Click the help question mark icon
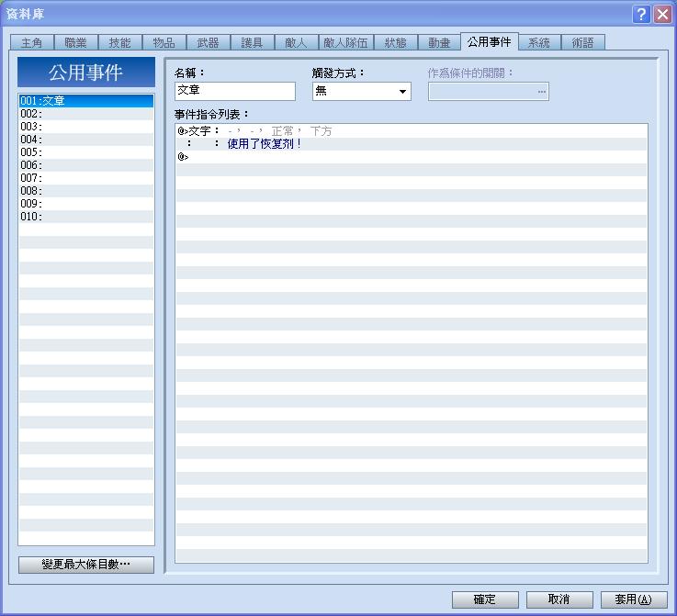677x616 pixels. [641, 15]
